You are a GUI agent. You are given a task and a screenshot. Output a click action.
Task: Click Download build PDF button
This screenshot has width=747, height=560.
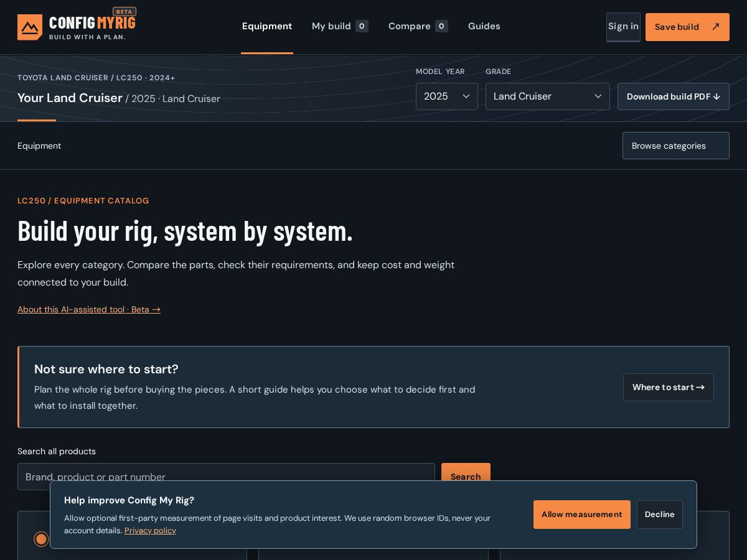point(674,96)
